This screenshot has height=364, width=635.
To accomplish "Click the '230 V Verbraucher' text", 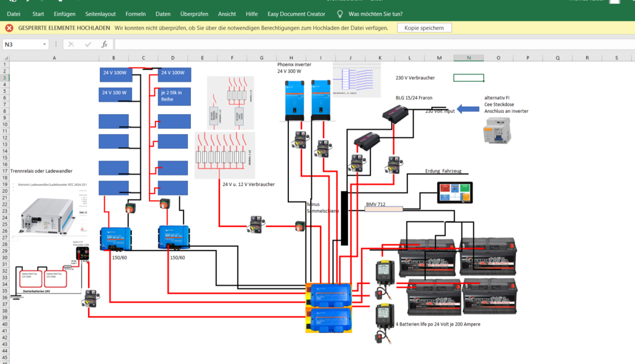I will pyautogui.click(x=415, y=78).
